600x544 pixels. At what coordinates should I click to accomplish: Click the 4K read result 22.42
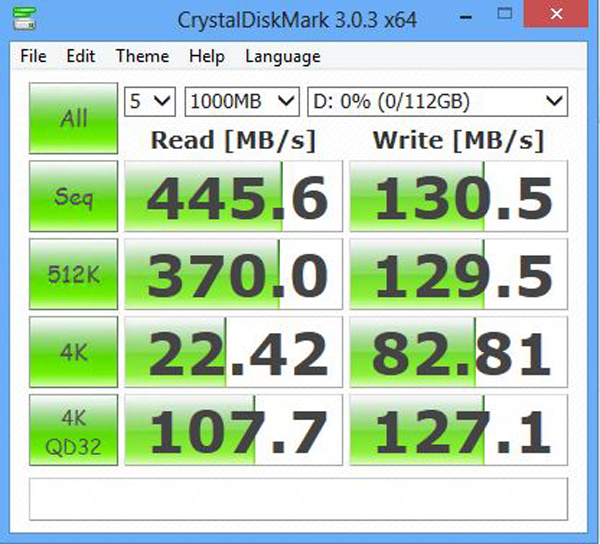pos(233,352)
